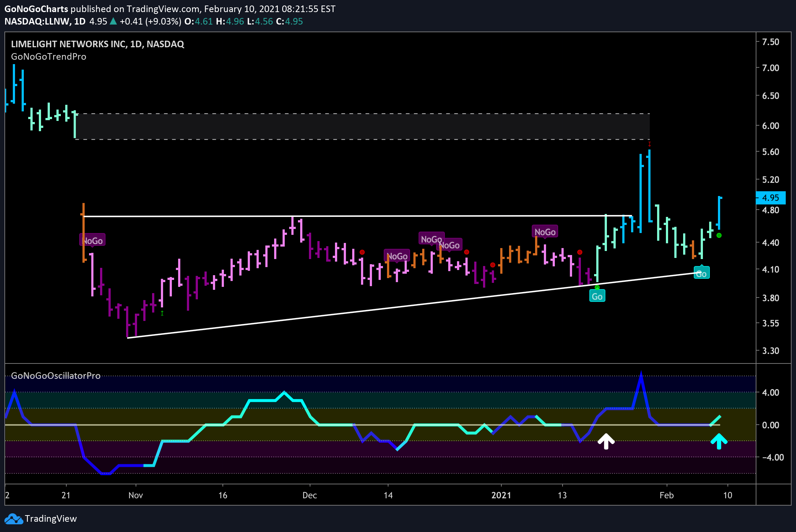
Task: Click the NoGo label on the October orange bar
Action: (x=92, y=240)
